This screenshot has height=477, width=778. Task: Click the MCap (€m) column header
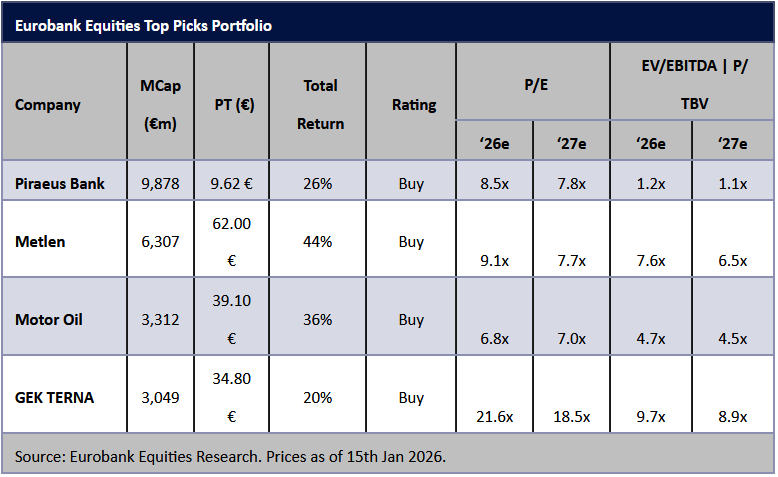[x=160, y=104]
